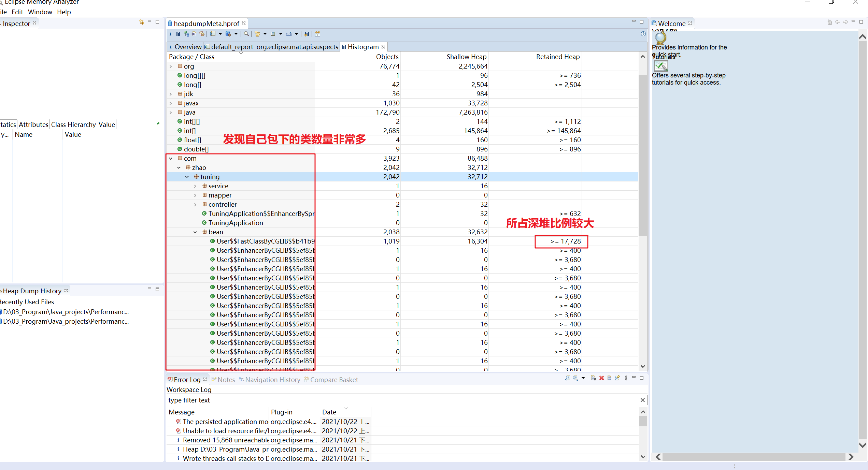Open expert reports dropdown arrow
The height and width of the screenshot is (470, 868).
pyautogui.click(x=220, y=34)
